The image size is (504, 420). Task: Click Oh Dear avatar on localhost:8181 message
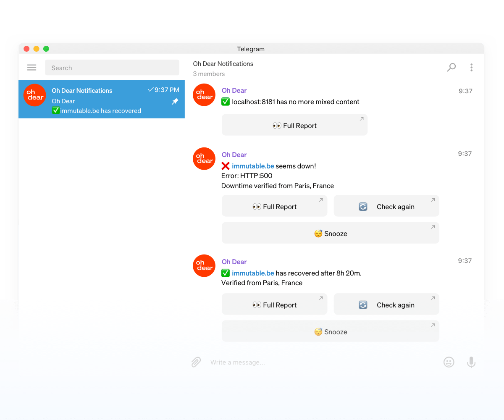[204, 95]
